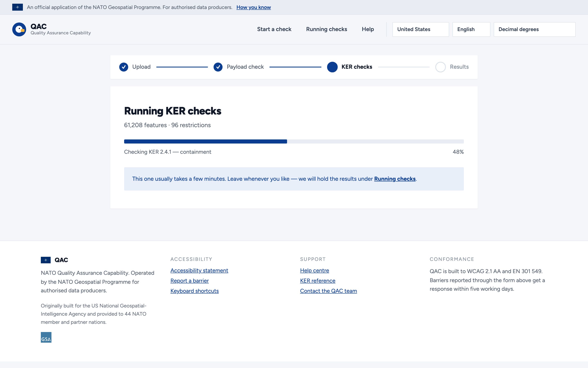
Task: Follow the Running checks link in info notice
Action: [x=395, y=179]
